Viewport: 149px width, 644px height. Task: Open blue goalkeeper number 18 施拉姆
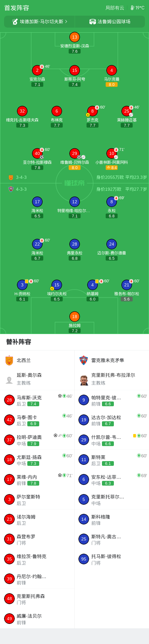(75, 317)
